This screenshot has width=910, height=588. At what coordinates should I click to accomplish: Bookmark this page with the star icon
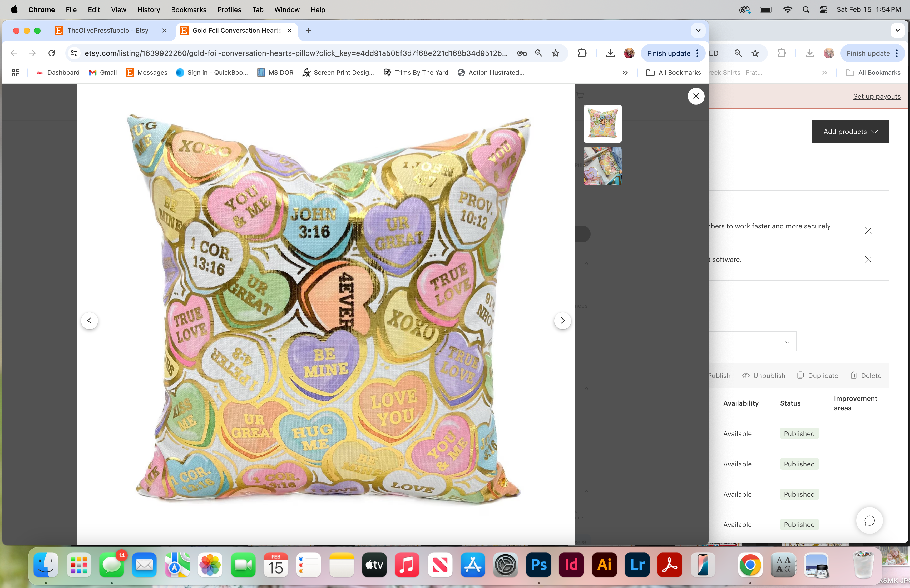click(556, 53)
